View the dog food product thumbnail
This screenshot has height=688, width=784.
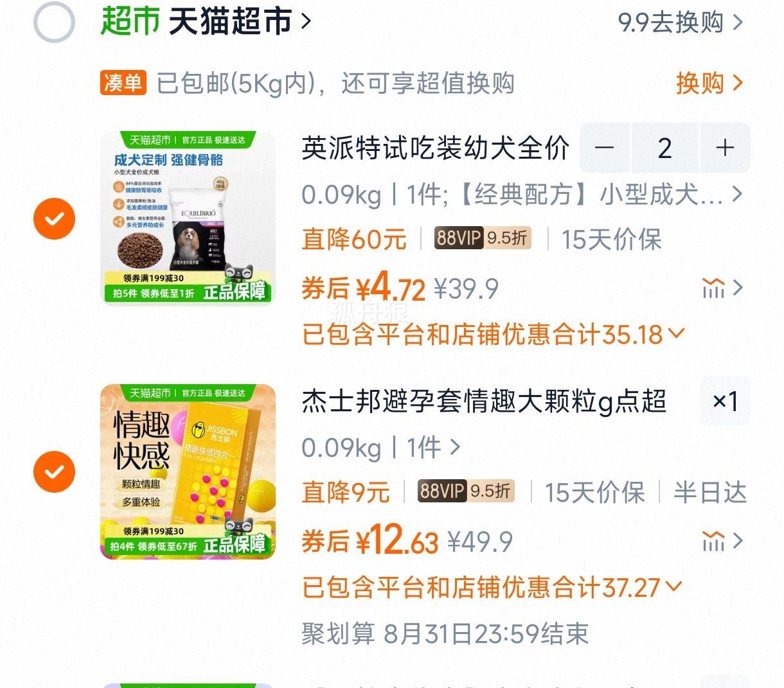(188, 218)
